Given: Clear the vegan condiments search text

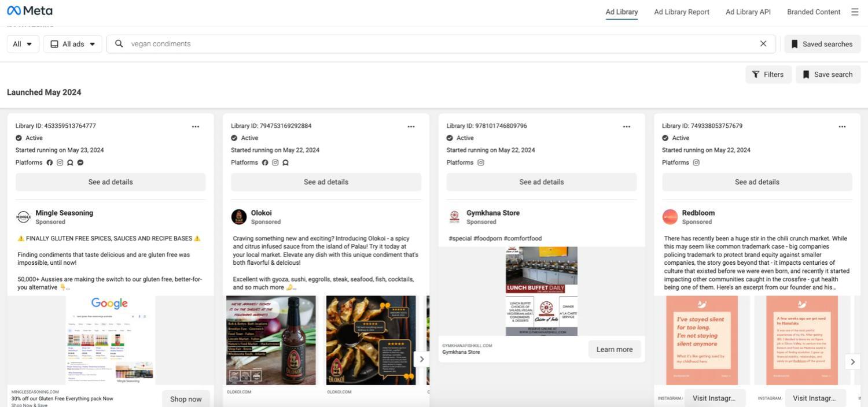Looking at the screenshot, I should pos(763,44).
